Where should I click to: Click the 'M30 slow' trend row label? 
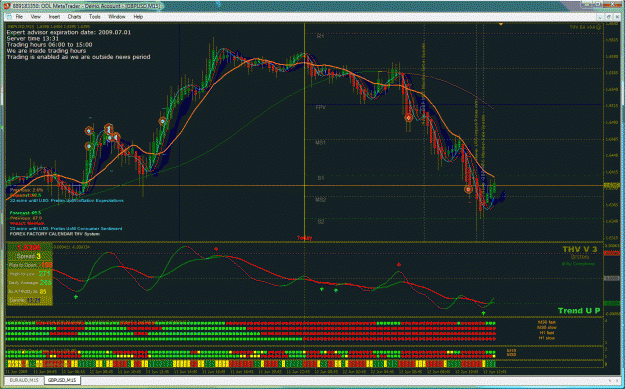click(546, 327)
